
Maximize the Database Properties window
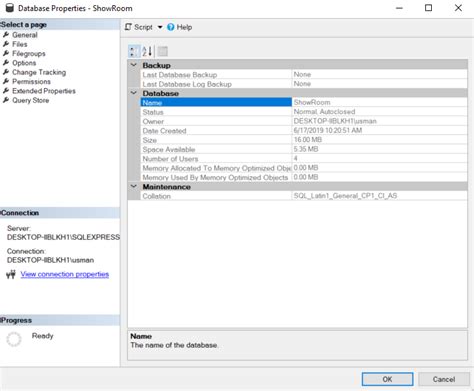click(x=428, y=8)
